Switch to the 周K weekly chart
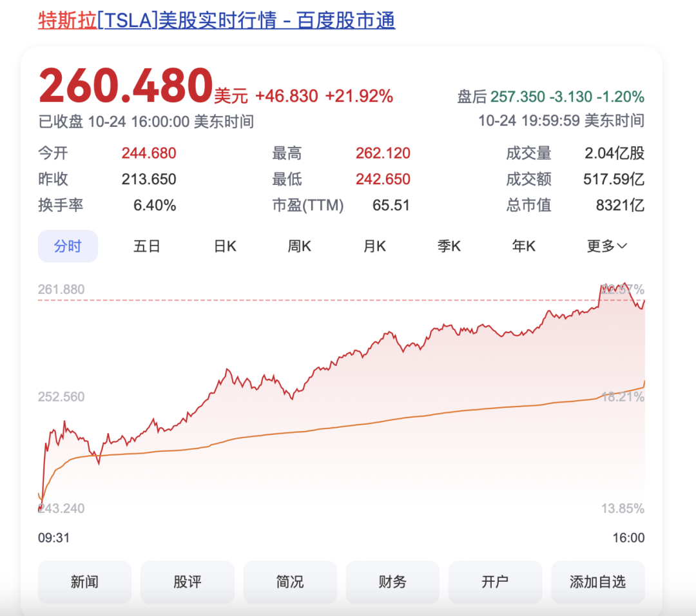Viewport: 696px width, 616px height. [x=298, y=245]
